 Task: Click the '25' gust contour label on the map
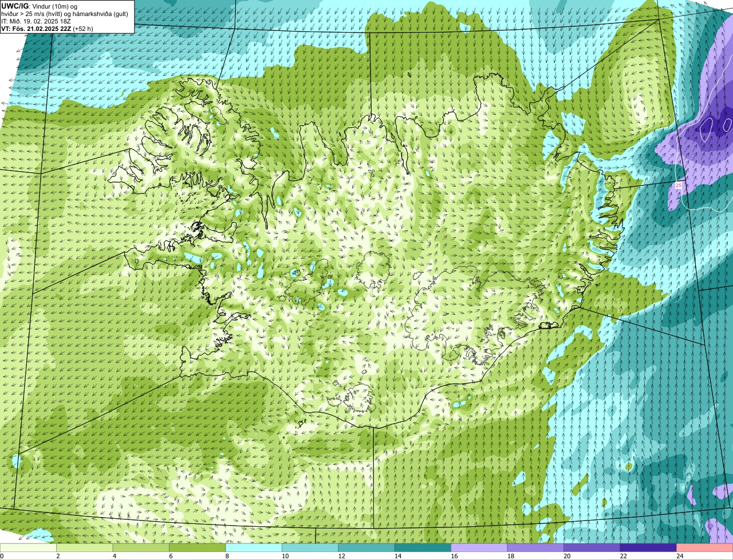pos(679,186)
